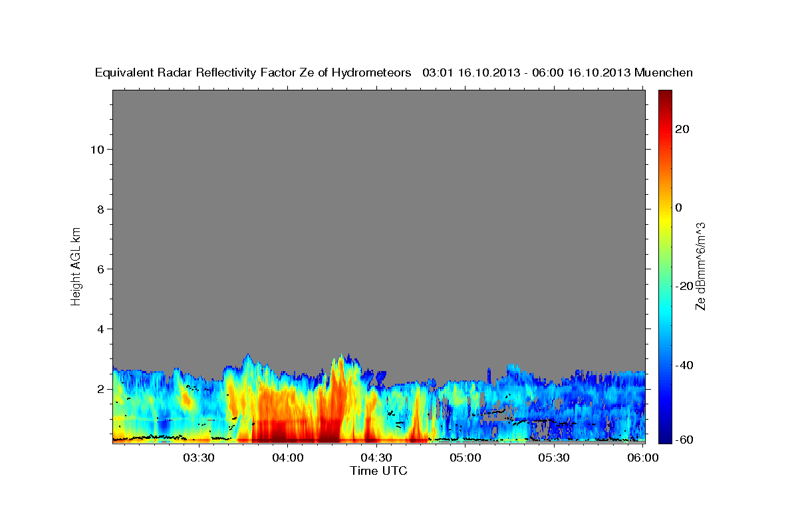The height and width of the screenshot is (532, 798).
Task: Click the height axis label 6
Action: pos(100,269)
